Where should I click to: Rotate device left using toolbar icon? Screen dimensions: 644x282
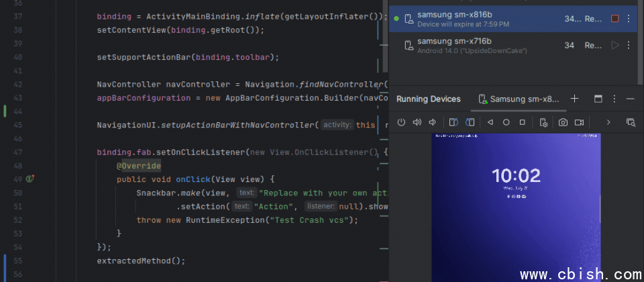pos(453,122)
